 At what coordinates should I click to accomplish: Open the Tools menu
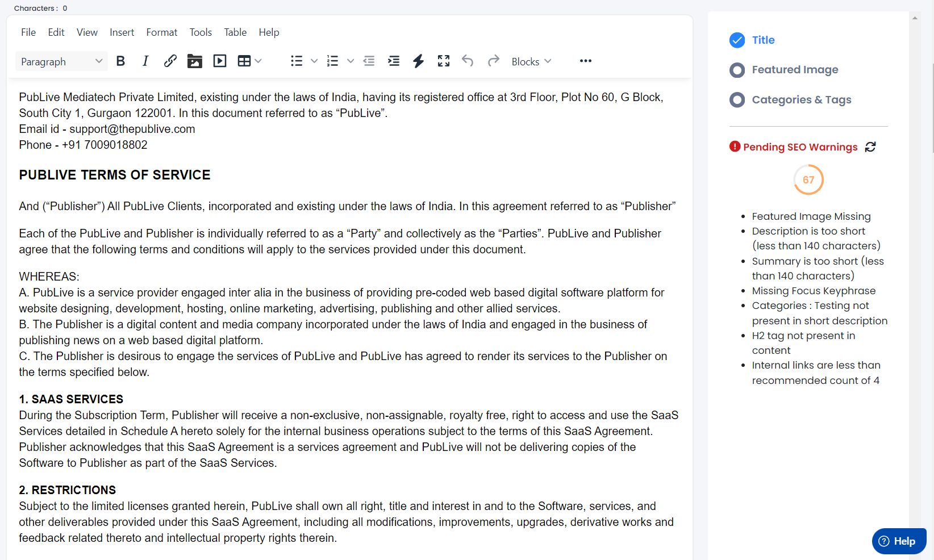tap(201, 32)
